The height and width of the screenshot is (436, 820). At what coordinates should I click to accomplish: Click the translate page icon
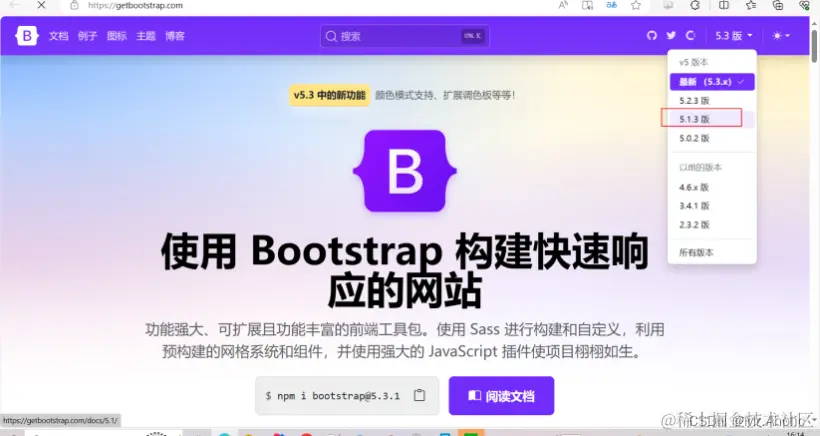[x=611, y=5]
